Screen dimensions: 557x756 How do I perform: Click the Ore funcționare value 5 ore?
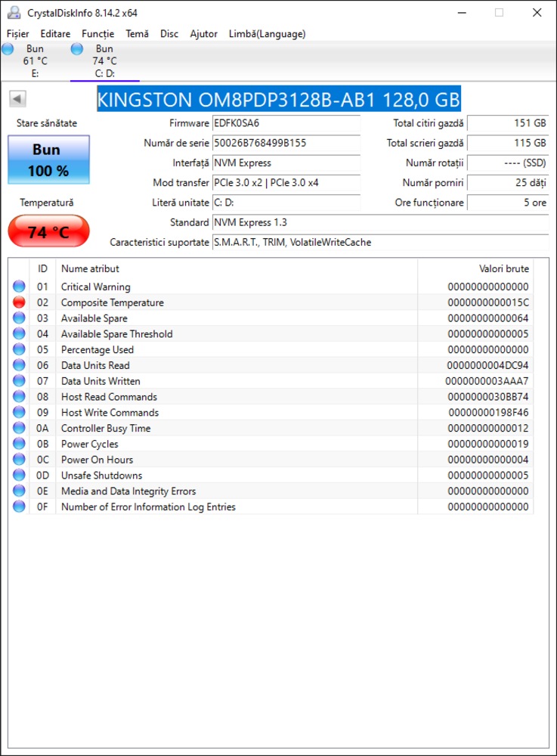coord(508,203)
